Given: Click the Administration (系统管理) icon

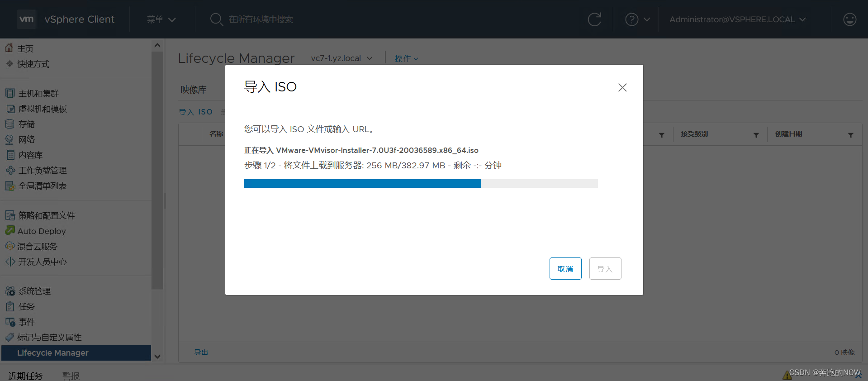Looking at the screenshot, I should pos(10,291).
